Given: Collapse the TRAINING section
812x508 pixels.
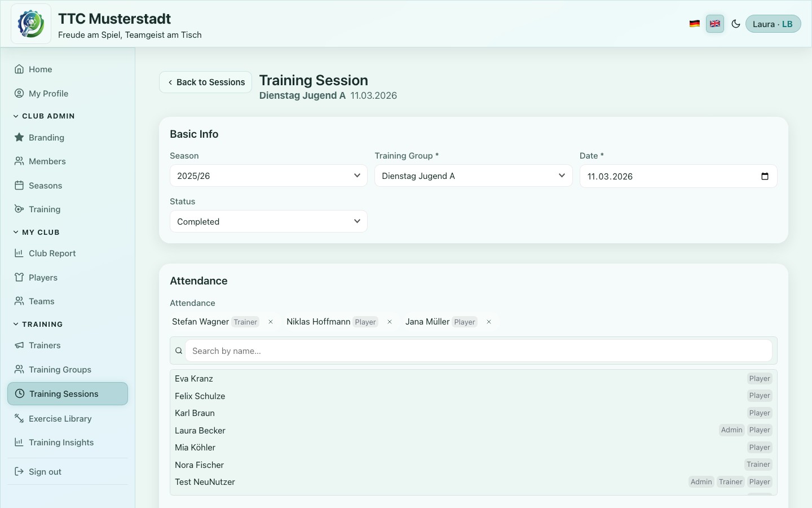Looking at the screenshot, I should point(38,325).
